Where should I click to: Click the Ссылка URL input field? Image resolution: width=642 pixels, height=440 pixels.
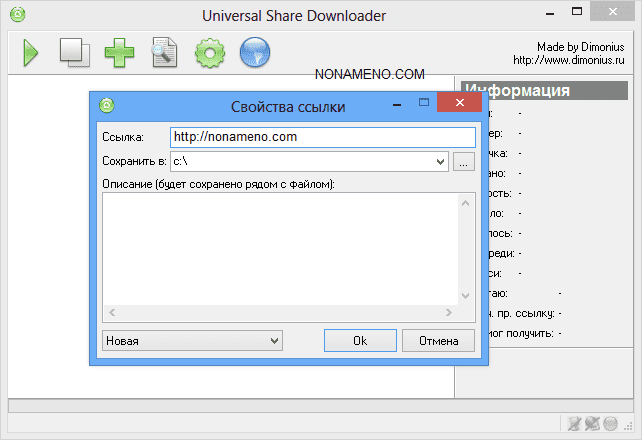pos(320,137)
